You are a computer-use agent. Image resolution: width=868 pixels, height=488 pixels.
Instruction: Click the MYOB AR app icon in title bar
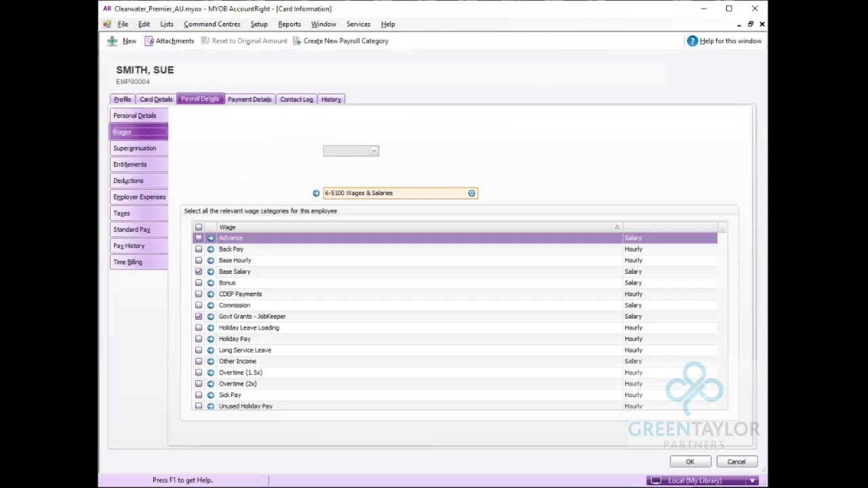tap(107, 9)
